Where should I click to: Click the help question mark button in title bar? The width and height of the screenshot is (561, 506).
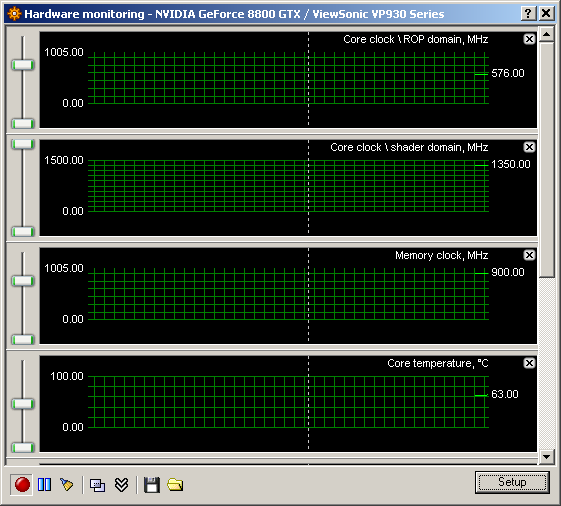tap(528, 14)
